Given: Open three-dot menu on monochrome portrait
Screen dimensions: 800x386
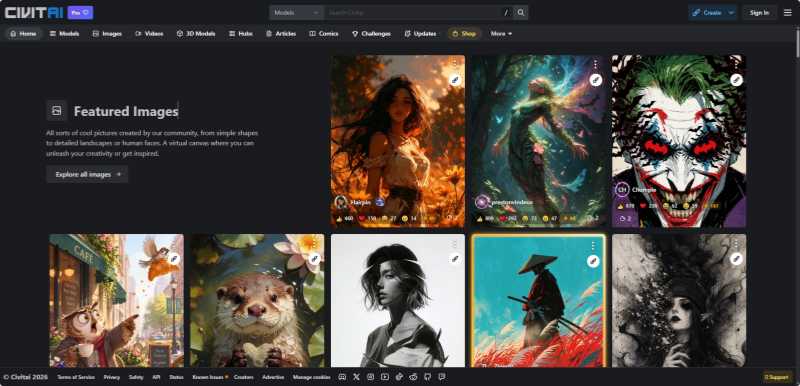Looking at the screenshot, I should pos(454,243).
